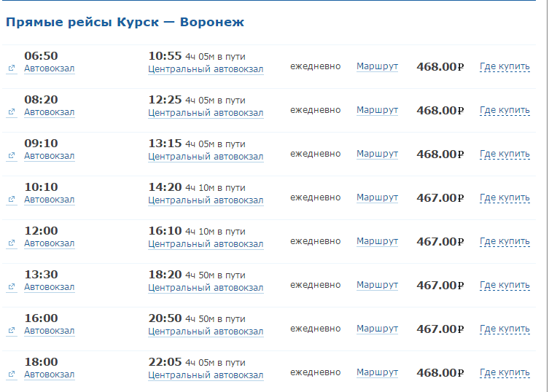Click Где купить for the 08:20 trip
This screenshot has height=392, width=549.
[505, 110]
